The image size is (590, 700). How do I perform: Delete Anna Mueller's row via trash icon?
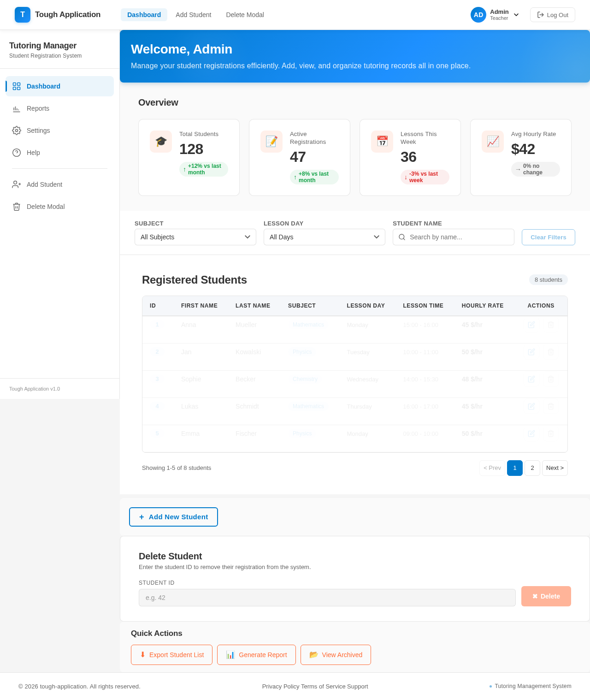(x=550, y=325)
